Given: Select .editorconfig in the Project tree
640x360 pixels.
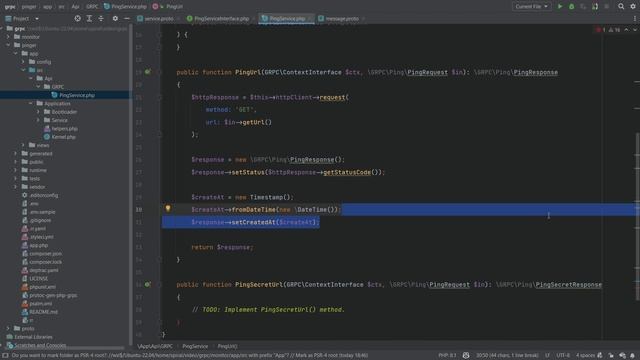Looking at the screenshot, I should [44, 195].
